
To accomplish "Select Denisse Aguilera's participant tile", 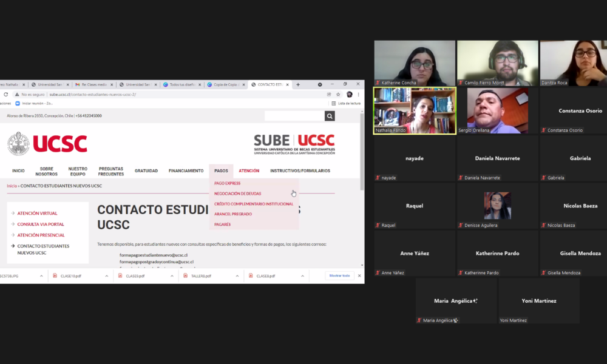I will [498, 206].
